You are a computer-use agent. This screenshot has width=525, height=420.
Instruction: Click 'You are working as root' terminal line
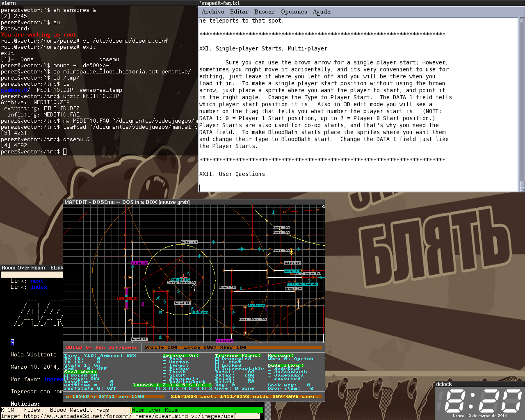(39, 35)
